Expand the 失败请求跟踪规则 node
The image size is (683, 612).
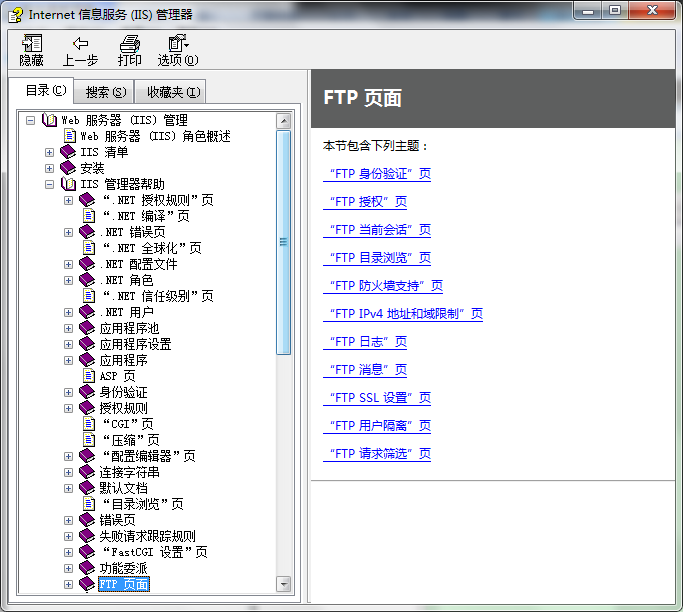(x=68, y=536)
